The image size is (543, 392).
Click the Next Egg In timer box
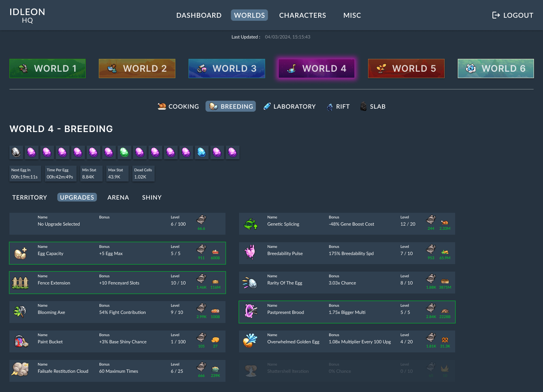[x=25, y=174]
